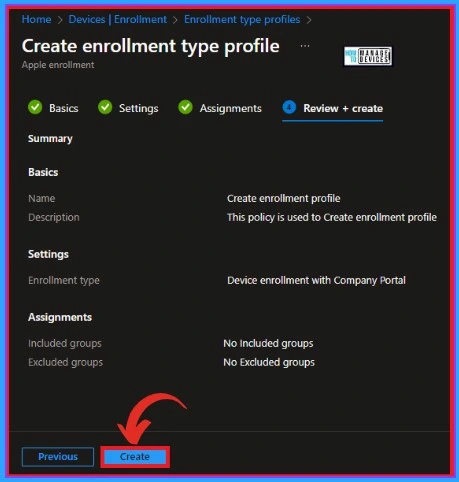Click the green checkmark beside Settings

click(x=105, y=107)
